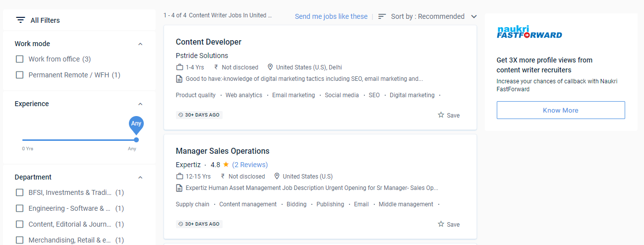This screenshot has height=245, width=644.
Task: Click the Any experience balloon marker
Action: point(136,124)
